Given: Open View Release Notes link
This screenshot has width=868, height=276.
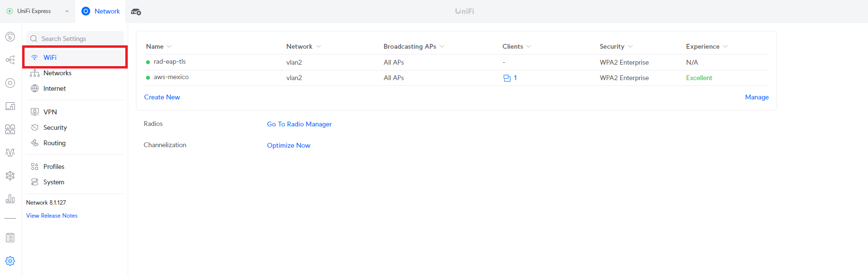Looking at the screenshot, I should point(52,216).
